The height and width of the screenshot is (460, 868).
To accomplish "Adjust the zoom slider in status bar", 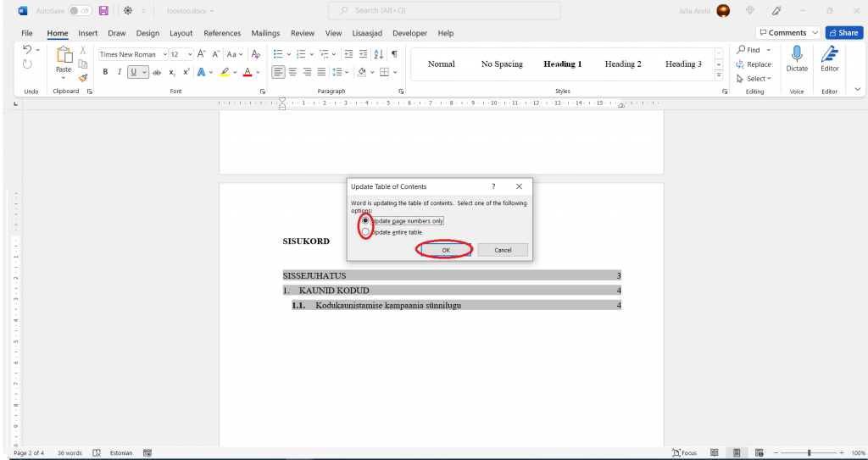I will [809, 453].
